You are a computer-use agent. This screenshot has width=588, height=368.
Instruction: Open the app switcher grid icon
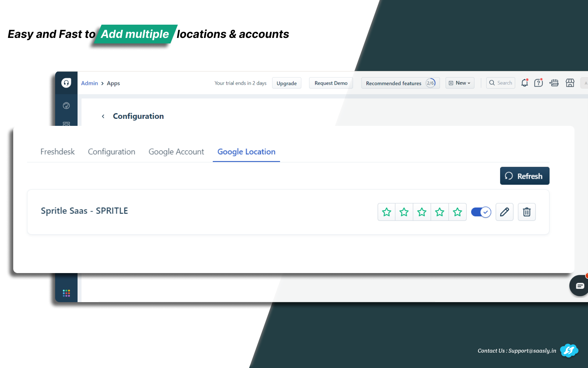(x=66, y=293)
